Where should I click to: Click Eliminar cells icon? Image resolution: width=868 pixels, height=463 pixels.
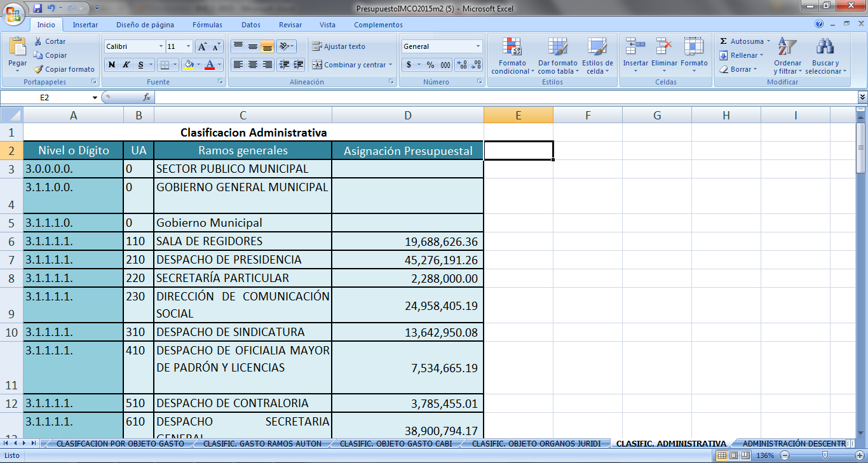[664, 46]
